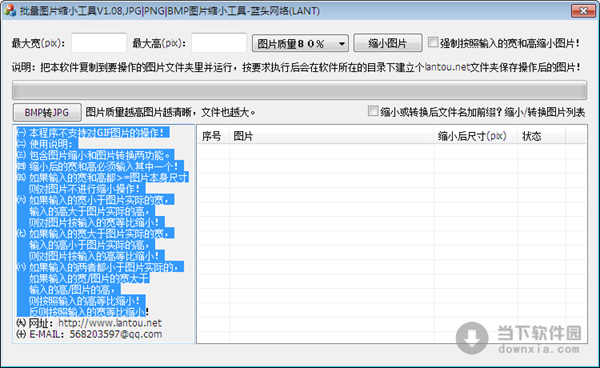Click the 缩小后尺寸(pix) column header
Viewport: 600px width, 368px height.
[x=476, y=136]
